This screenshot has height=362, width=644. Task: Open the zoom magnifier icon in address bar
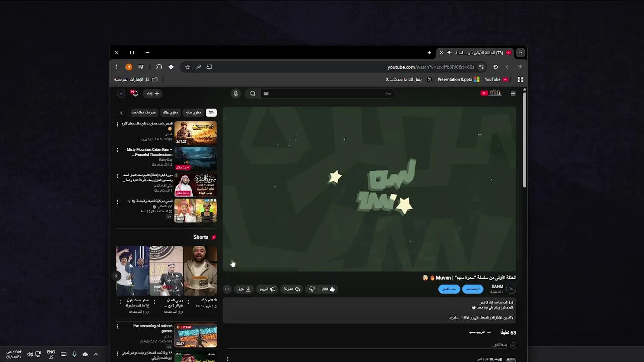point(199,67)
